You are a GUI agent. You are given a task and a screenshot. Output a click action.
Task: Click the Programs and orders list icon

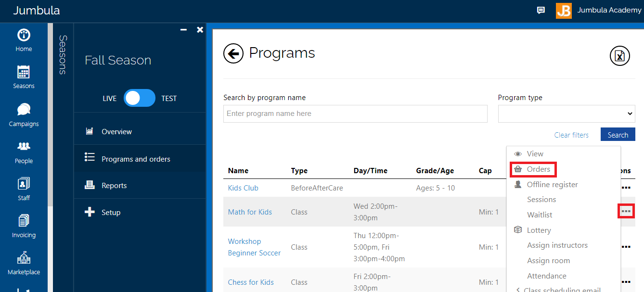click(90, 157)
